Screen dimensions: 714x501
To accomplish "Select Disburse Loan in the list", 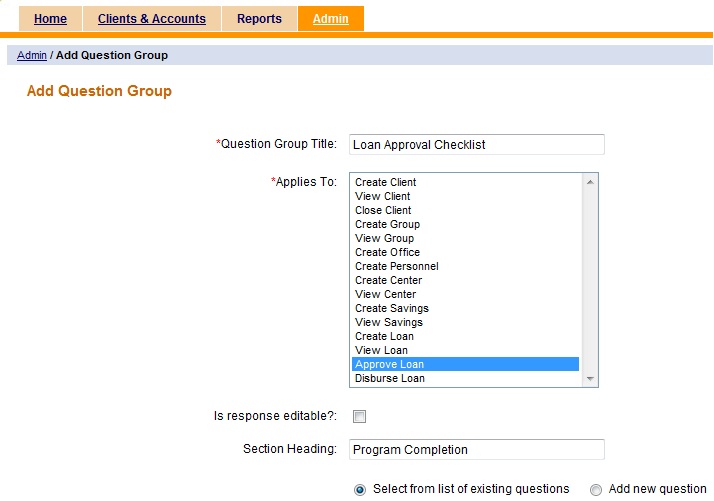I will pos(390,378).
